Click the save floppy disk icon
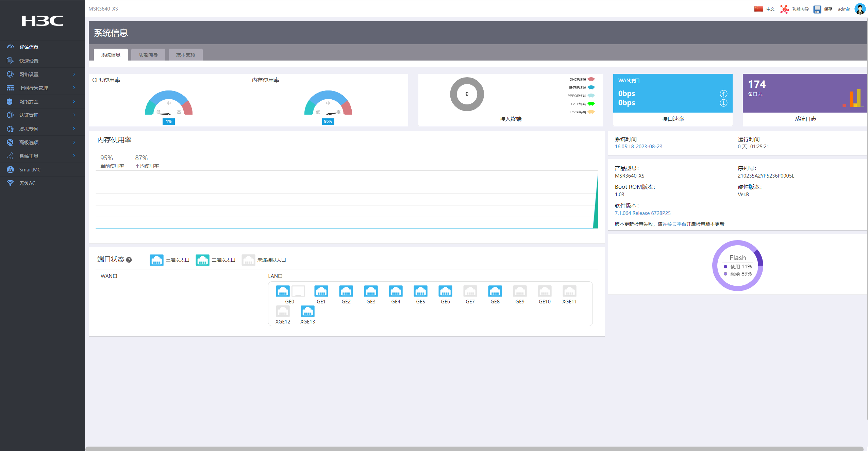Image resolution: width=868 pixels, height=451 pixels. coord(817,9)
